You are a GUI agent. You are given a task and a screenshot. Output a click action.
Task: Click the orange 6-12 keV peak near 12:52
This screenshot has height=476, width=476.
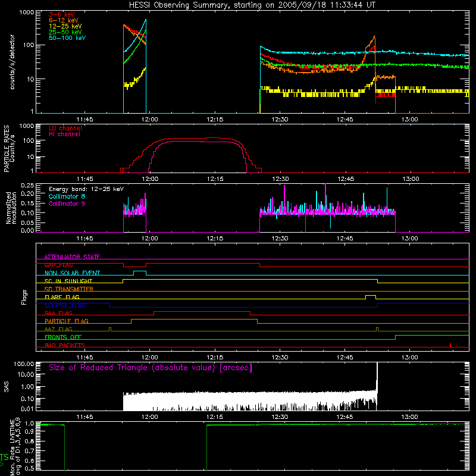point(374,36)
